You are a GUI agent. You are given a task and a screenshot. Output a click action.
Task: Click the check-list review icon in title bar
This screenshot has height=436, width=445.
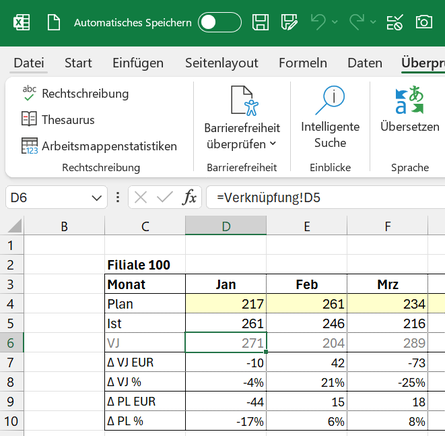pyautogui.click(x=395, y=23)
